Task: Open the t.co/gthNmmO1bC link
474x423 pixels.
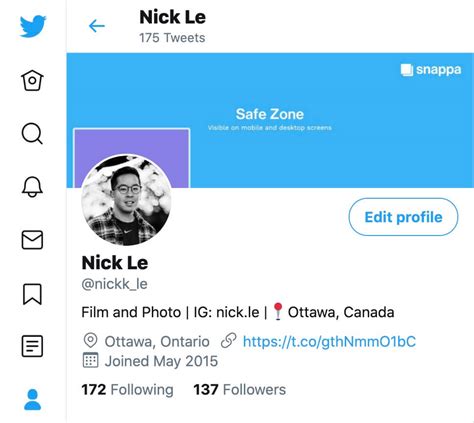Action: point(329,342)
